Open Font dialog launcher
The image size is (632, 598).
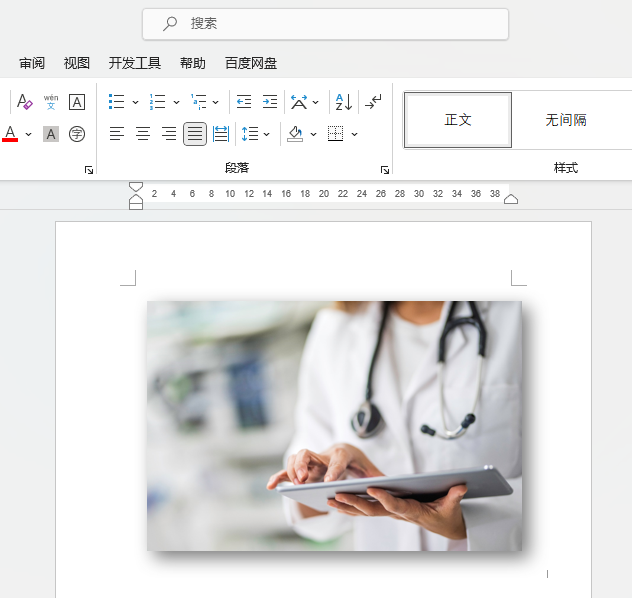(x=89, y=170)
